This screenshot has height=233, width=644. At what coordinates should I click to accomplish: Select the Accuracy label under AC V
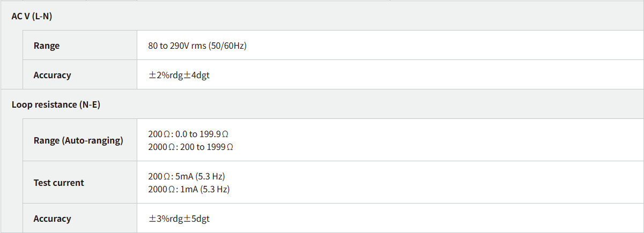point(52,75)
